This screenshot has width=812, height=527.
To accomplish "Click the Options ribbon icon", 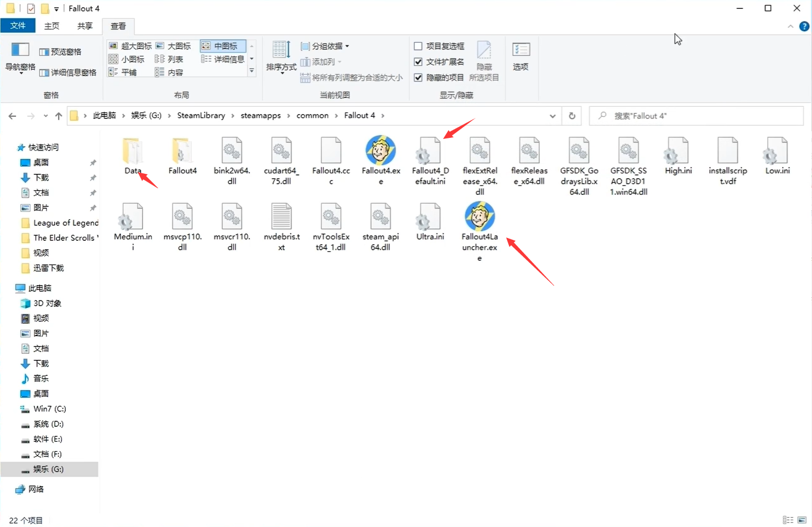I will [520, 56].
